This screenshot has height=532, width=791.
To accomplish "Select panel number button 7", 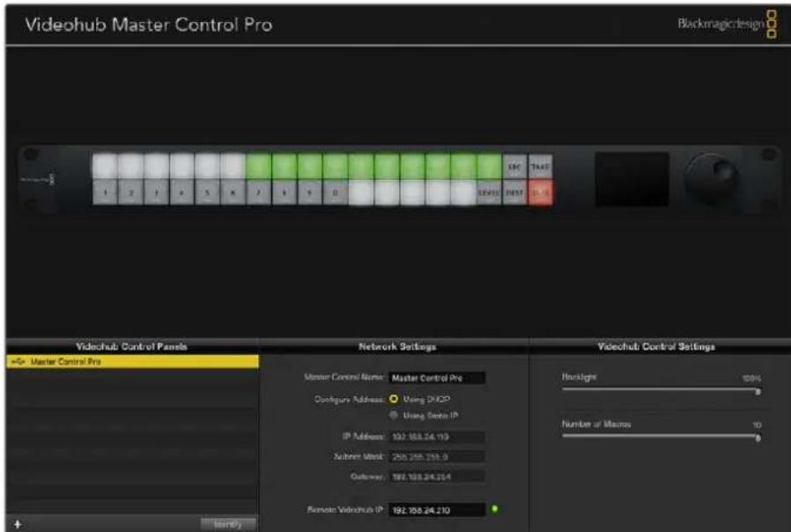I will tap(259, 193).
